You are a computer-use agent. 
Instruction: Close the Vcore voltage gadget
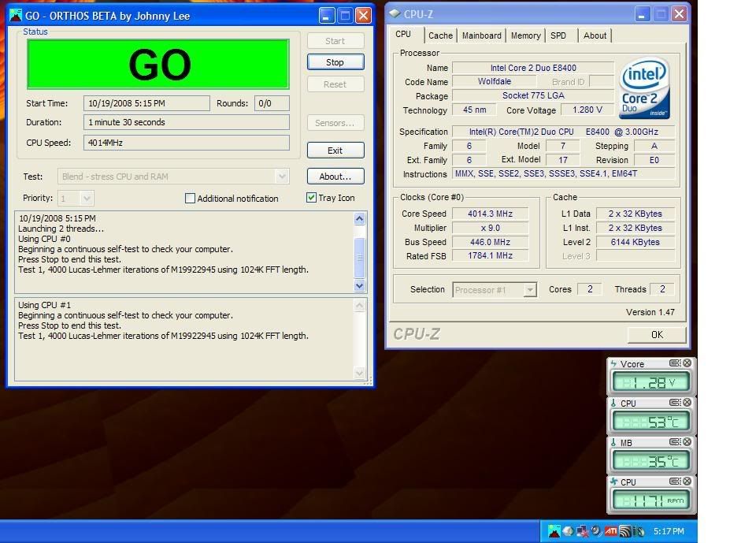tap(687, 363)
